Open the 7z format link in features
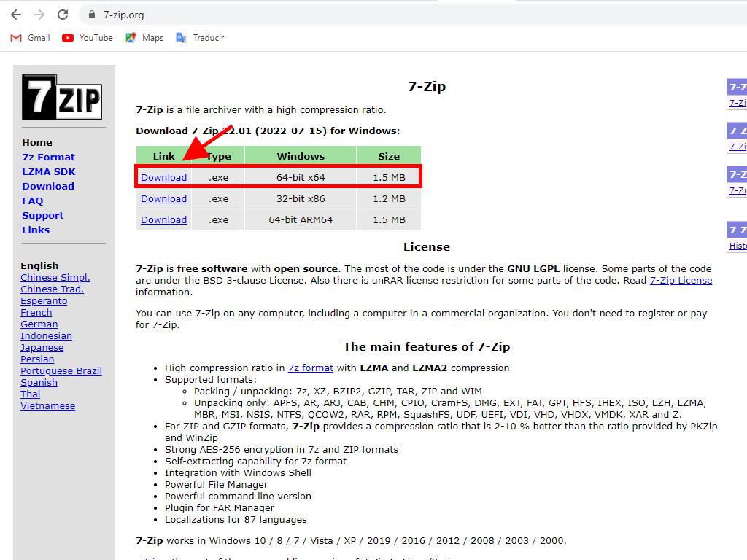 310,367
